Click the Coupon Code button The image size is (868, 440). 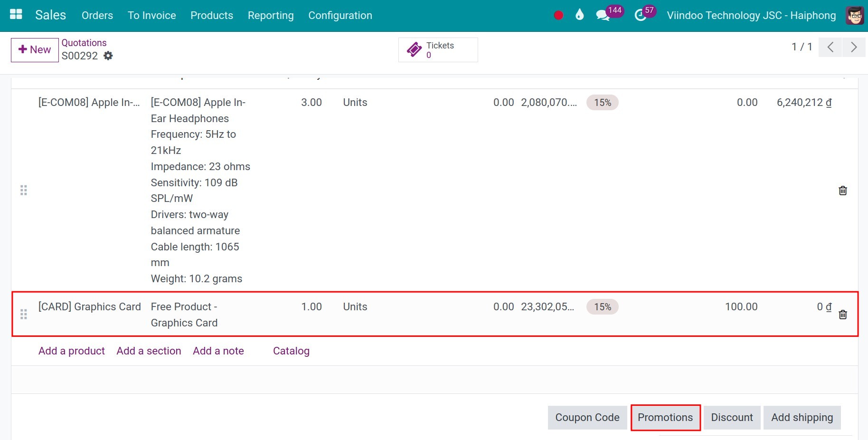pyautogui.click(x=587, y=418)
